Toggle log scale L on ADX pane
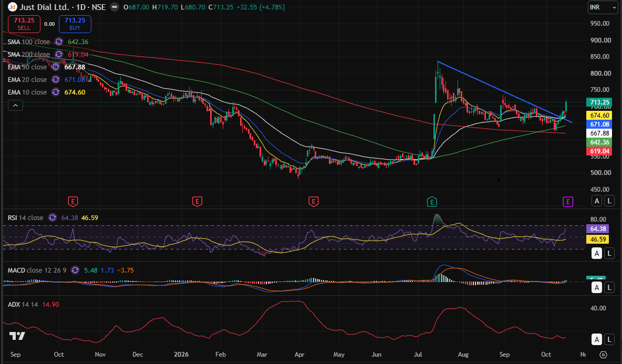 610,339
